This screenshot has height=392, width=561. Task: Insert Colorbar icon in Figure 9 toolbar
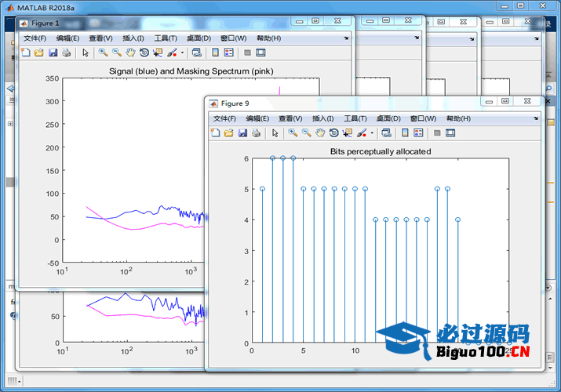coord(405,133)
